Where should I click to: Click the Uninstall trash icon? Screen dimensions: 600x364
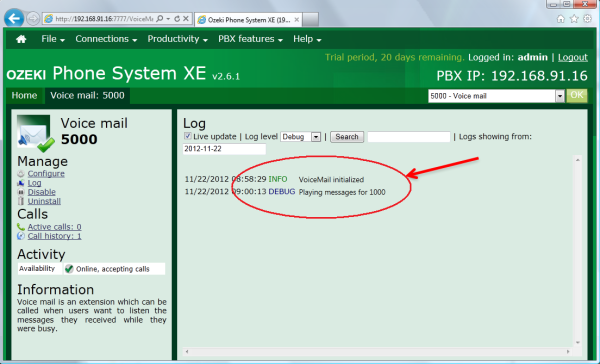pos(21,201)
